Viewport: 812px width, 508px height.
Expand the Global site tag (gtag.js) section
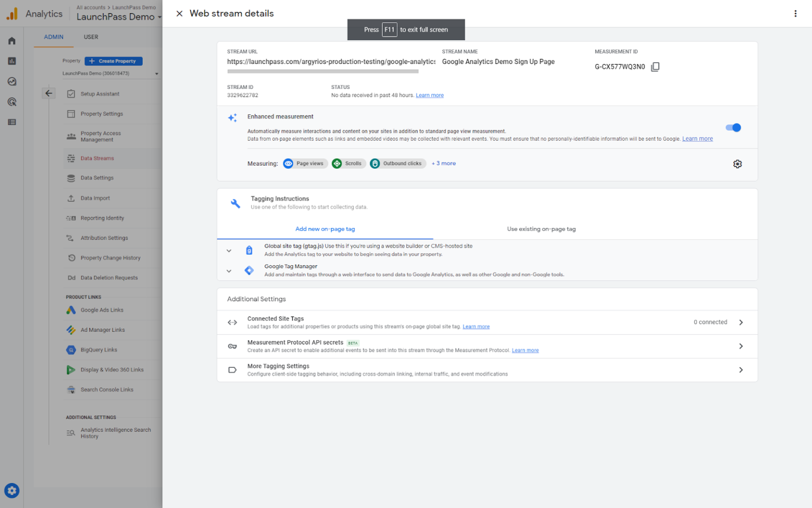click(x=229, y=250)
